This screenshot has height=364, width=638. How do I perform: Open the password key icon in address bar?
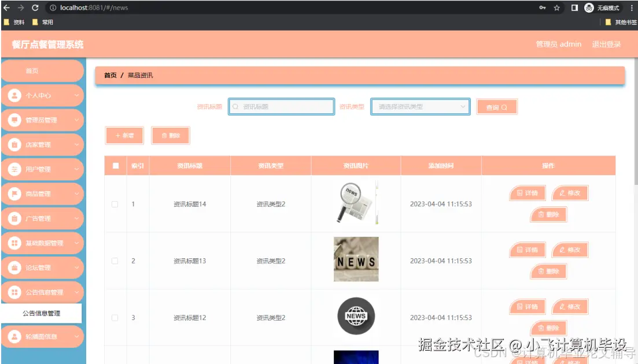543,8
